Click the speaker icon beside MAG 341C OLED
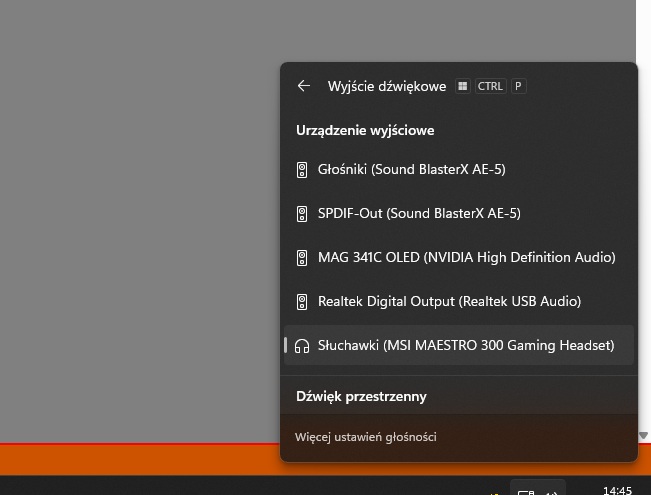Image resolution: width=651 pixels, height=495 pixels. [302, 258]
